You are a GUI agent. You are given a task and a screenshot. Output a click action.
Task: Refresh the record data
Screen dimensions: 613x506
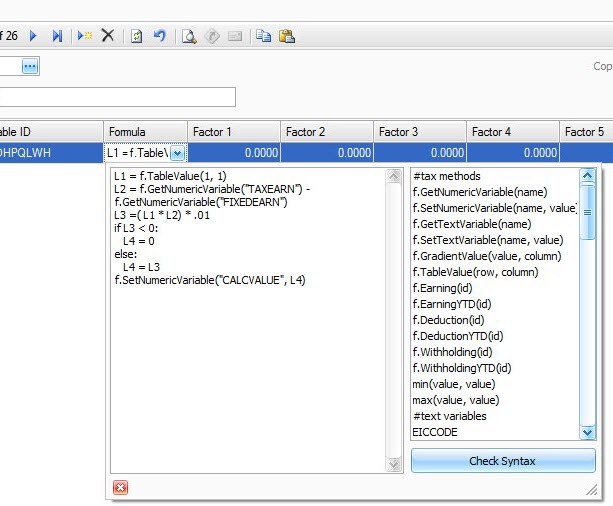click(137, 36)
